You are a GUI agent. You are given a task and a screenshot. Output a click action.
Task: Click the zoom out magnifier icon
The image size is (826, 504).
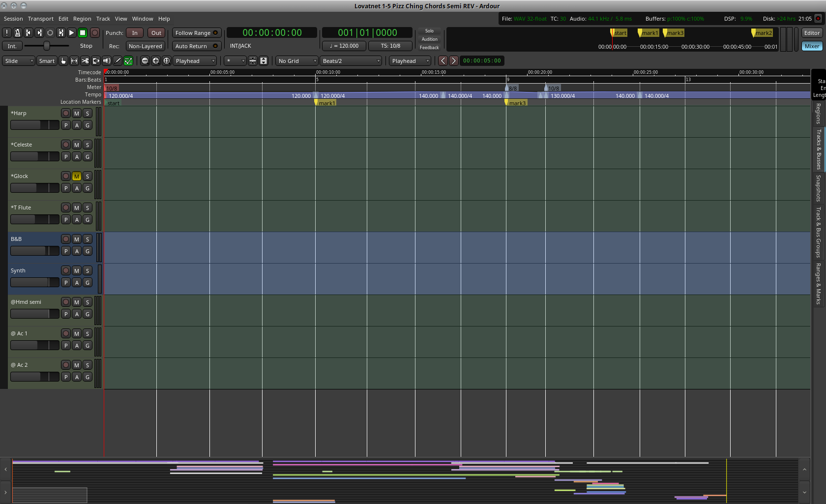click(145, 61)
